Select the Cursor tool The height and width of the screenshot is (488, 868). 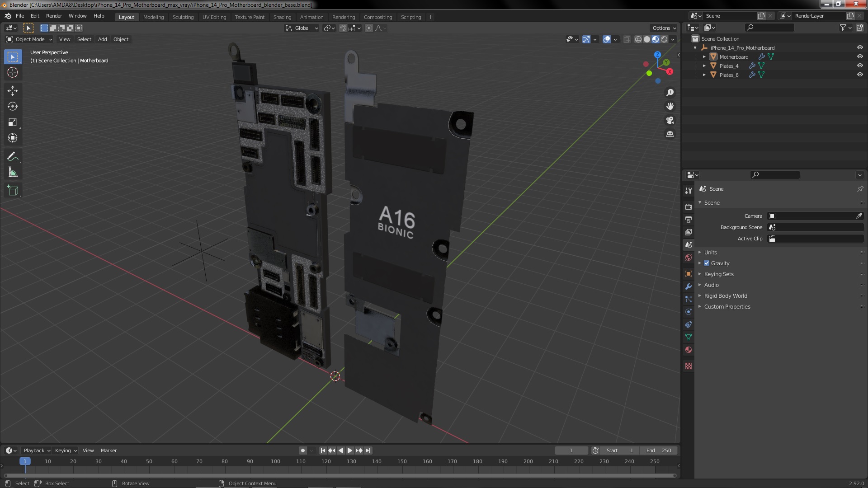(x=13, y=72)
